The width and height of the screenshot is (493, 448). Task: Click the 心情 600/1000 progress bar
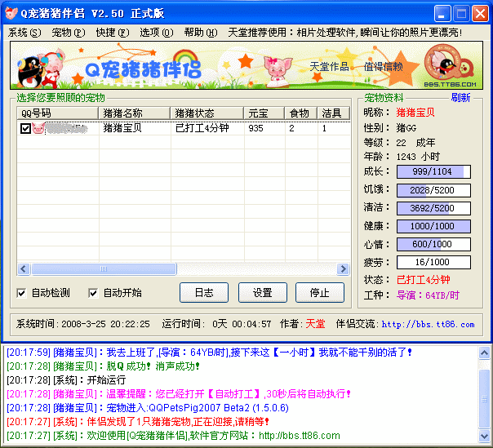pyautogui.click(x=433, y=244)
